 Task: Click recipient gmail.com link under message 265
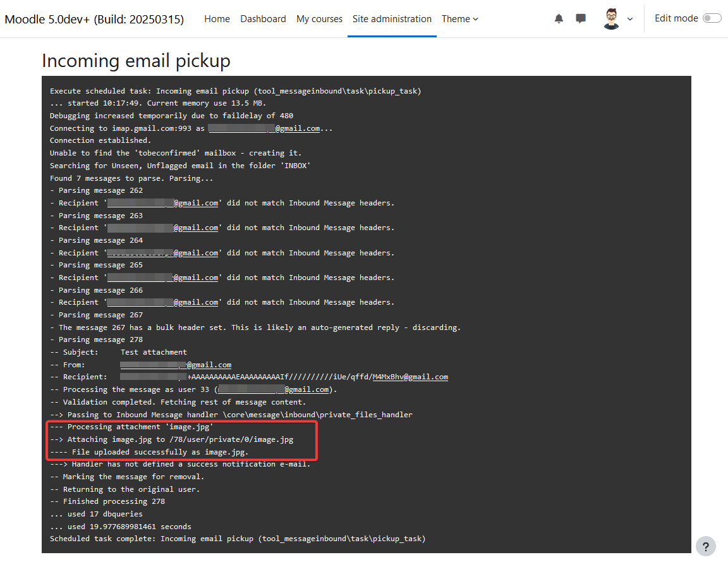[x=162, y=278]
